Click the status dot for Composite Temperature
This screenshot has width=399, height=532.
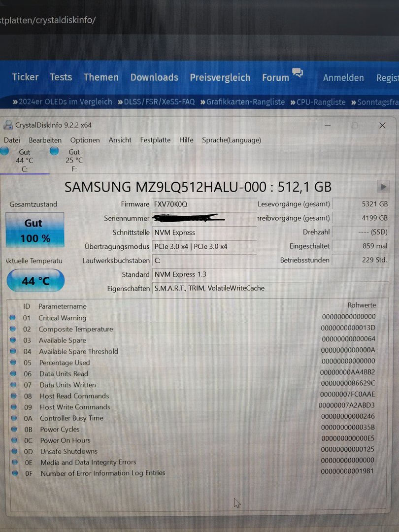[13, 329]
